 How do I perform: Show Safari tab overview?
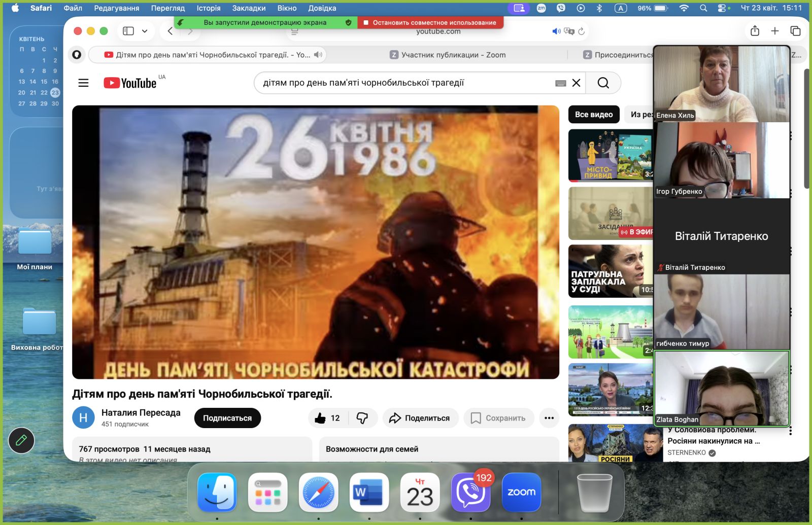coord(795,31)
